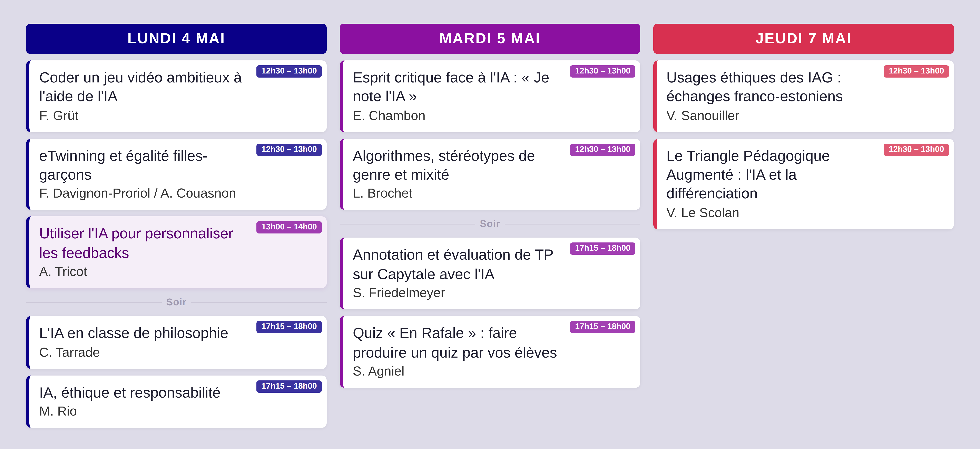Open the eTwinning et égalité filles-garçons title

[123, 165]
